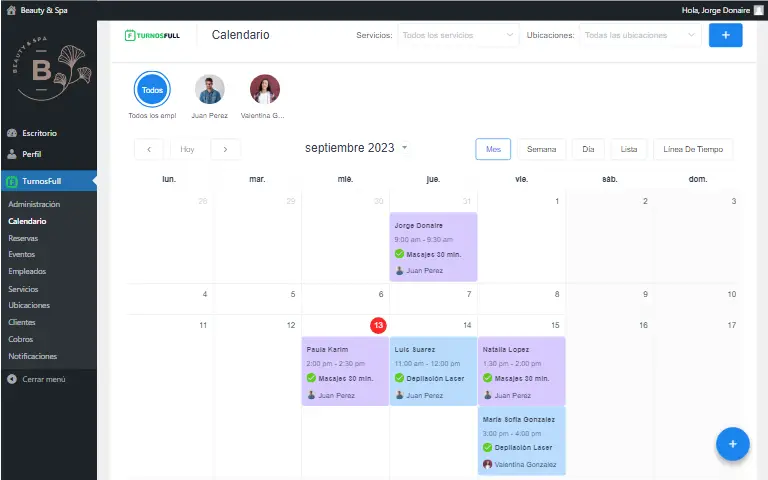Screen dimensions: 768x480
Task: Select the Todos employees filter circle
Action: click(x=152, y=90)
